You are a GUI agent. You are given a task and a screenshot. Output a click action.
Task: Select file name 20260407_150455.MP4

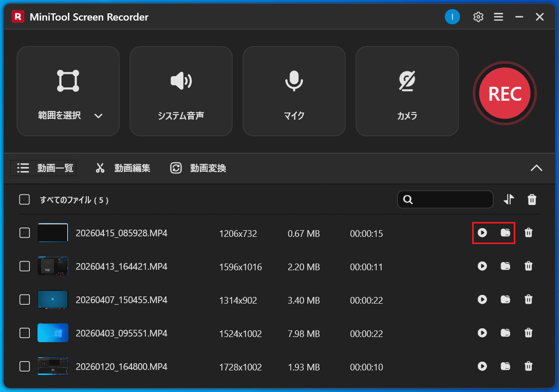[x=122, y=300]
